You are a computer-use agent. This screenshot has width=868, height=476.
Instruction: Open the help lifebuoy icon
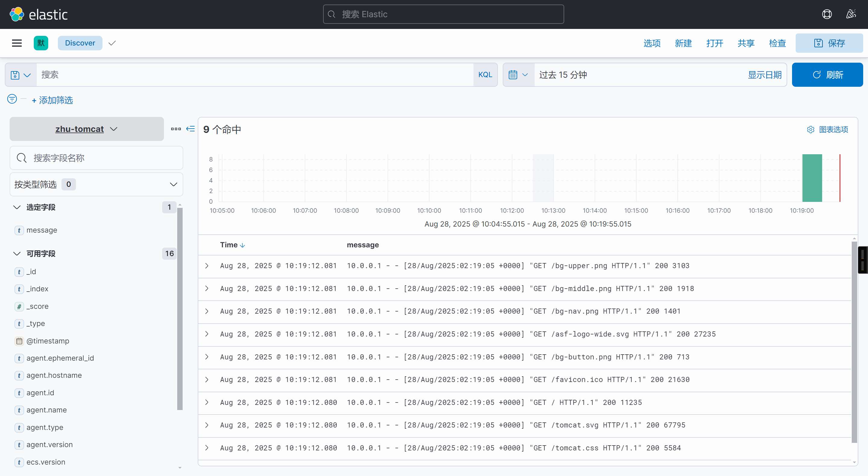coord(826,14)
